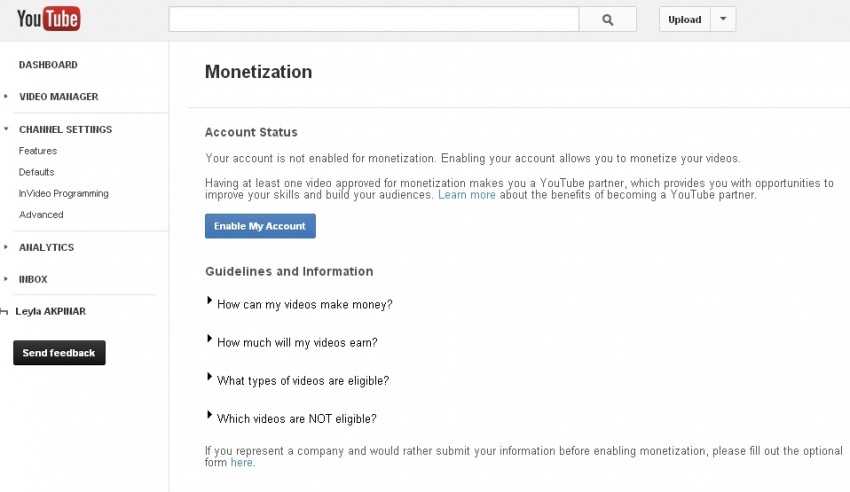Screen dimensions: 850x492
Task: Click the 'Account Status' heading
Action: pyautogui.click(x=251, y=132)
